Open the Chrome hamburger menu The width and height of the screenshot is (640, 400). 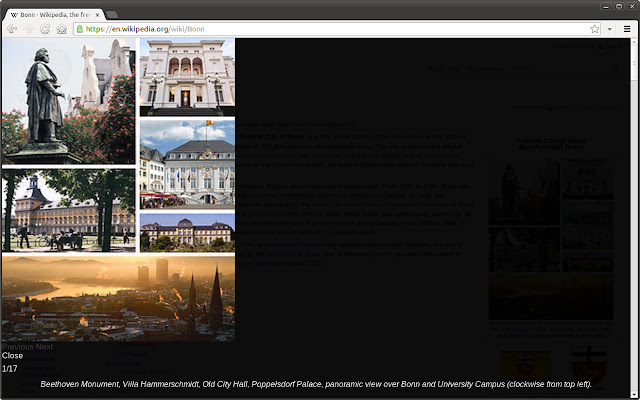tap(627, 29)
